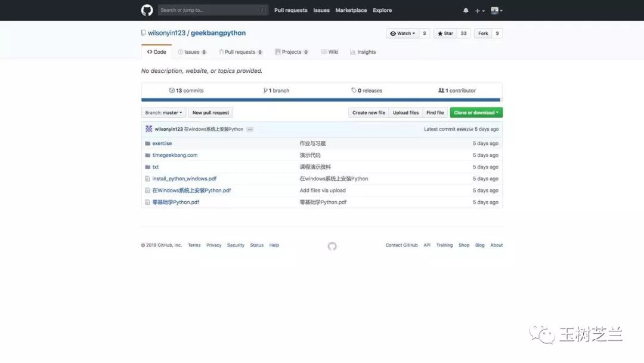View the fork count 3
Image resolution: width=644 pixels, height=363 pixels.
(x=497, y=33)
